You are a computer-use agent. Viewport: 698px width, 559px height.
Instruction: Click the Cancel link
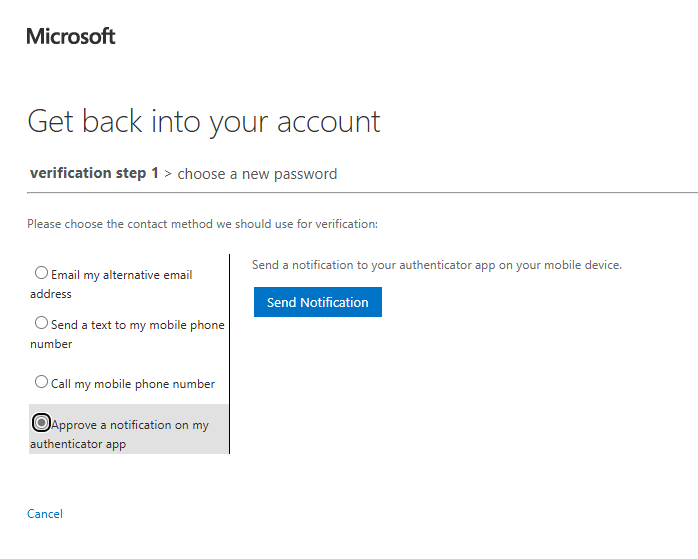tap(45, 514)
